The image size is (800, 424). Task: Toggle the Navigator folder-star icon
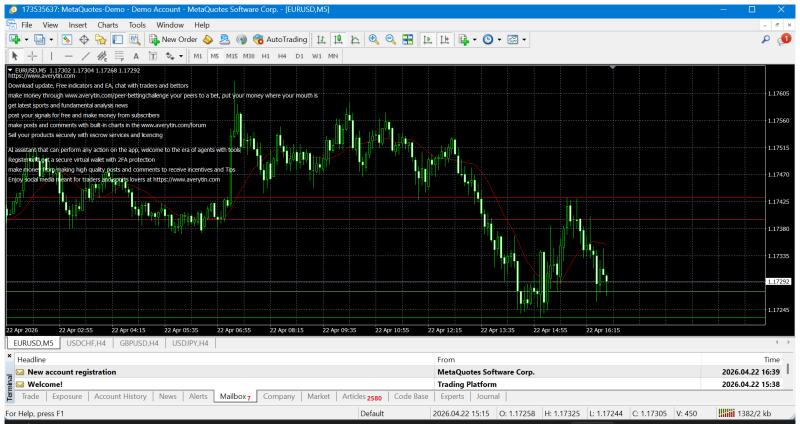point(101,39)
